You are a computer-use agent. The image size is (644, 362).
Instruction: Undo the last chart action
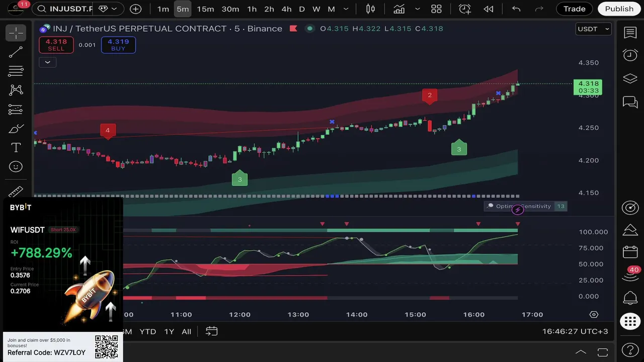(516, 9)
